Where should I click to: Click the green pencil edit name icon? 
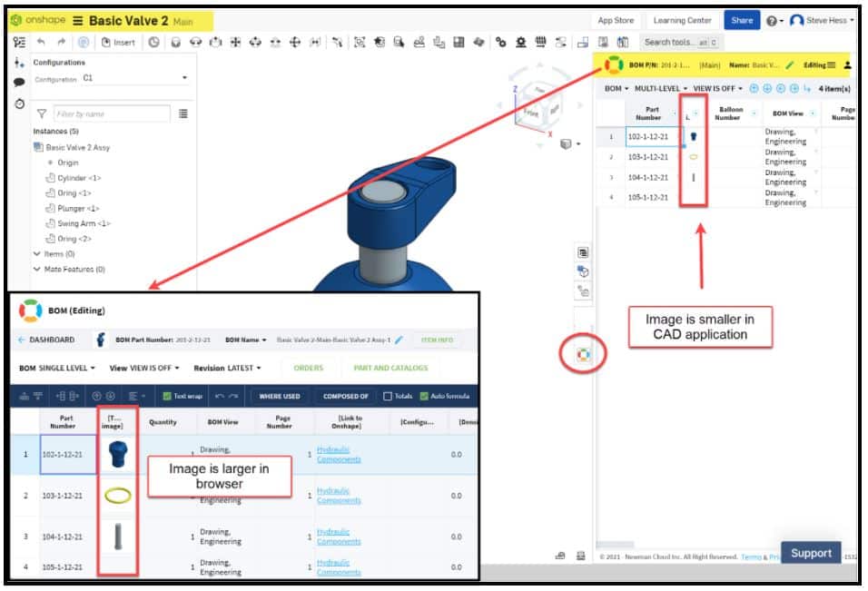tap(789, 65)
